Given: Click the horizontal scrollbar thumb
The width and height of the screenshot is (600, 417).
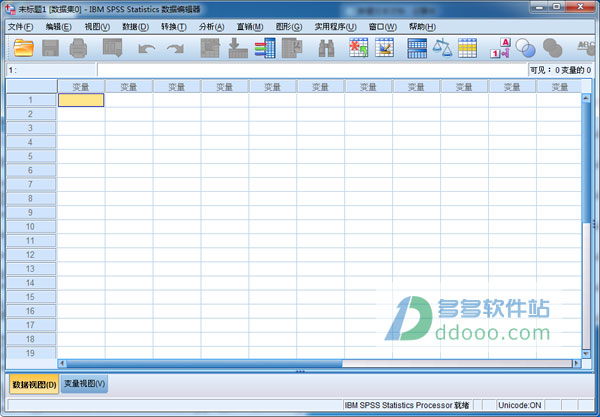Looking at the screenshot, I should 204,363.
